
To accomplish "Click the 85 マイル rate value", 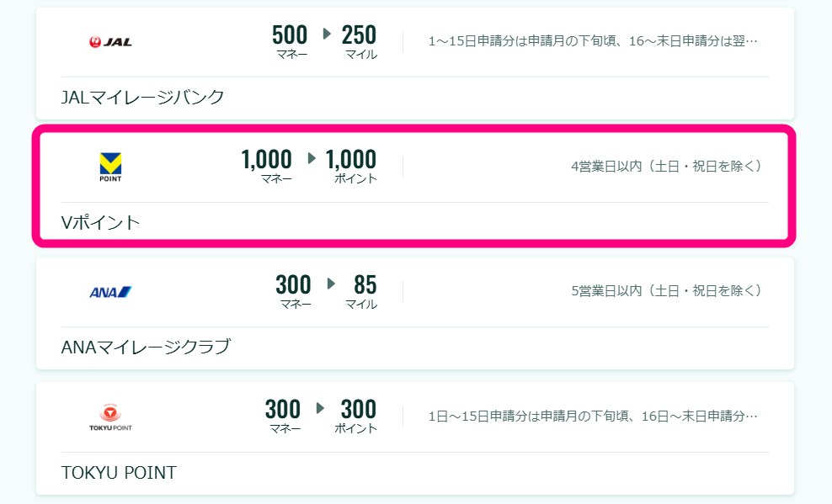I will [362, 291].
